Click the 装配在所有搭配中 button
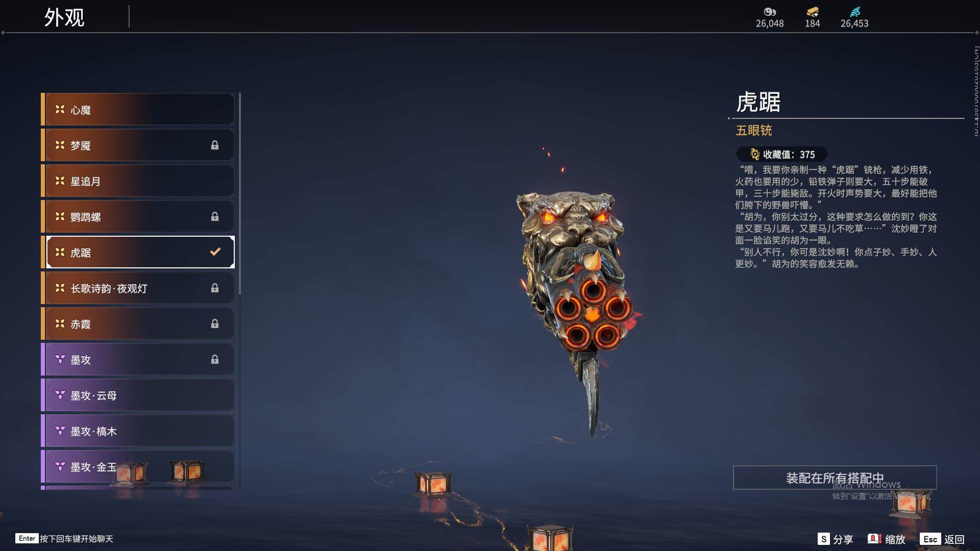980x551 pixels. pyautogui.click(x=835, y=478)
